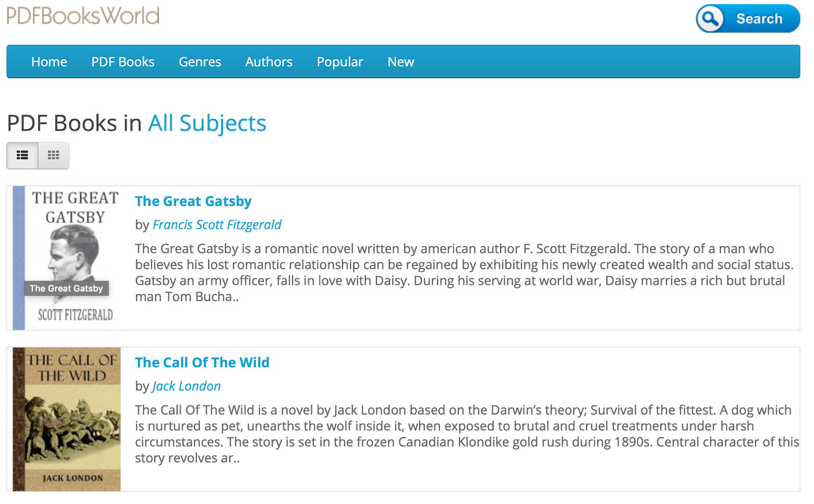Image resolution: width=814 pixels, height=504 pixels.
Task: Open The Call Of The Wild link
Action: point(202,363)
